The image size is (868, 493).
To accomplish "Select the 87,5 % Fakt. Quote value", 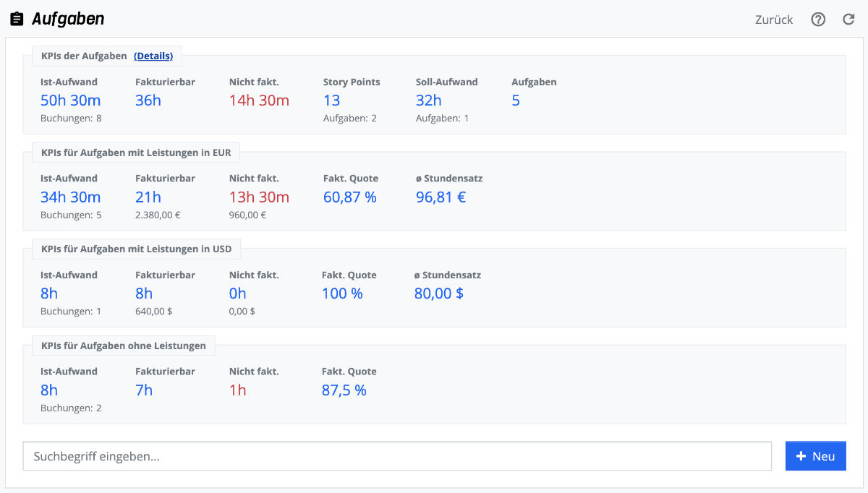I will pos(344,390).
